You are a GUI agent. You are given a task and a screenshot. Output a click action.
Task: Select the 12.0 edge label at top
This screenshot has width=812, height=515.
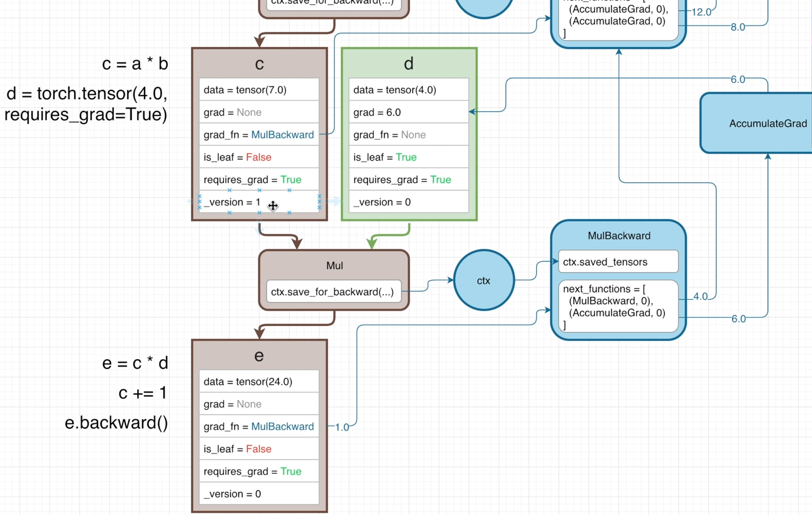click(x=701, y=12)
